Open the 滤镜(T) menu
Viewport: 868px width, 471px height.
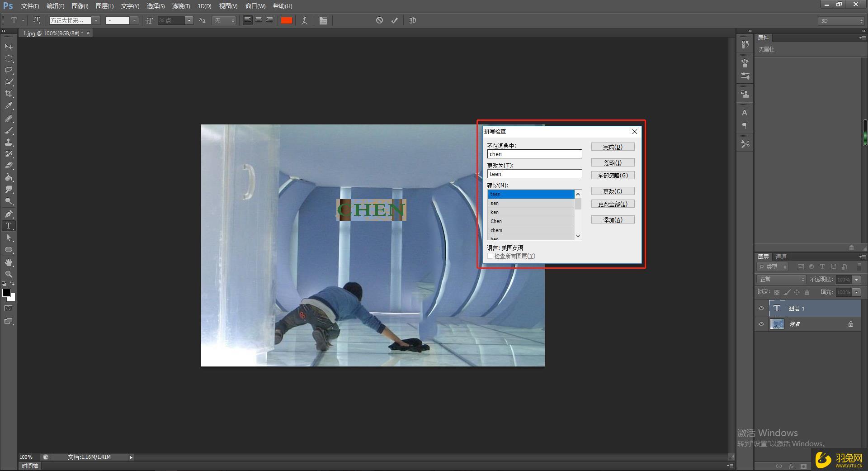[x=181, y=6]
